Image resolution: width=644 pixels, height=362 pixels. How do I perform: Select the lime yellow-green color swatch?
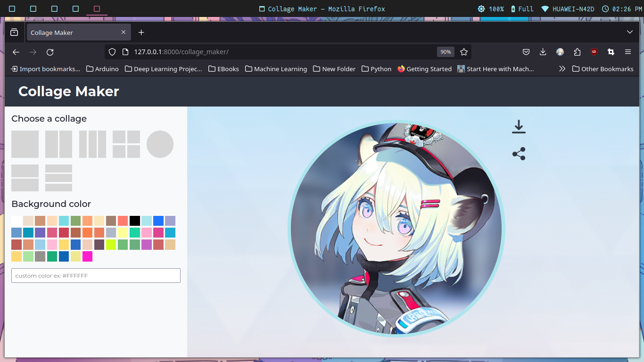pyautogui.click(x=111, y=245)
